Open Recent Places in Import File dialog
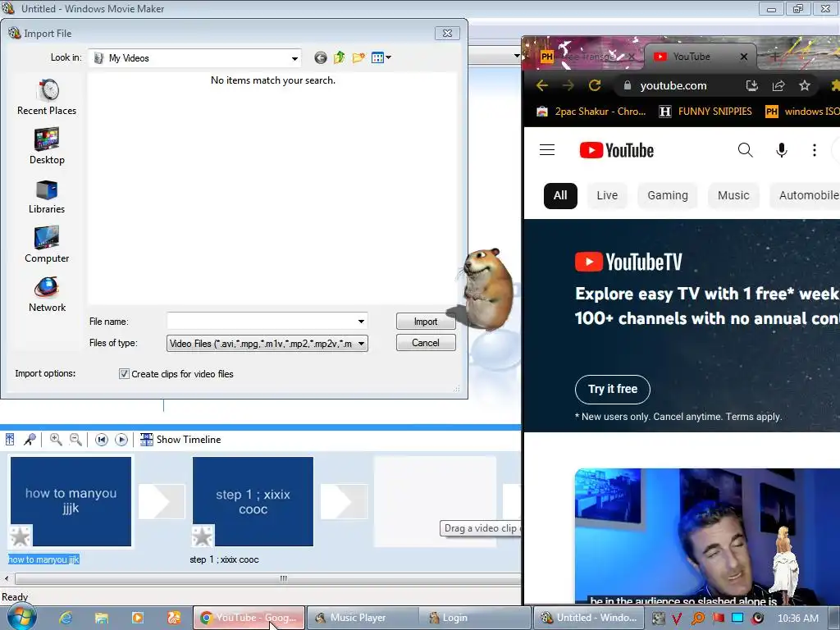Screen dimensions: 840x630 tap(47, 98)
